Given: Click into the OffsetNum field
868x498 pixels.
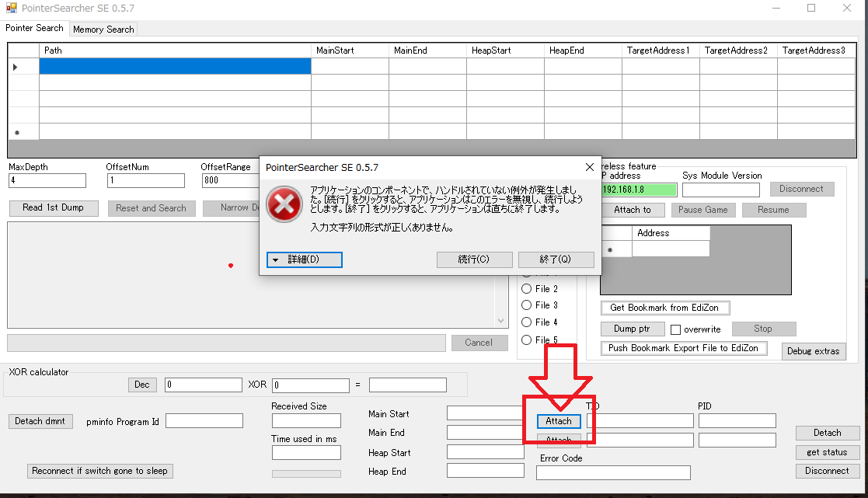Looking at the screenshot, I should [145, 180].
